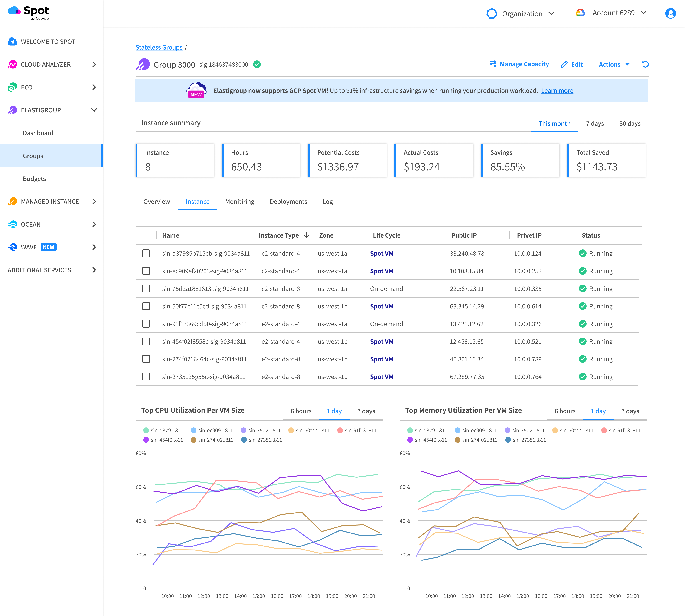Click the refresh icon beside Actions
The image size is (685, 616).
(x=645, y=64)
